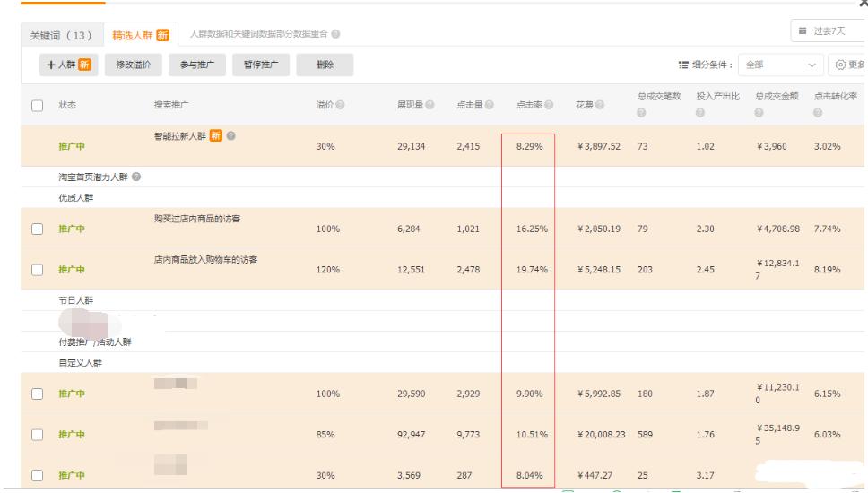Open the 关键词 (13) tab
The height and width of the screenshot is (493, 868).
(62, 35)
